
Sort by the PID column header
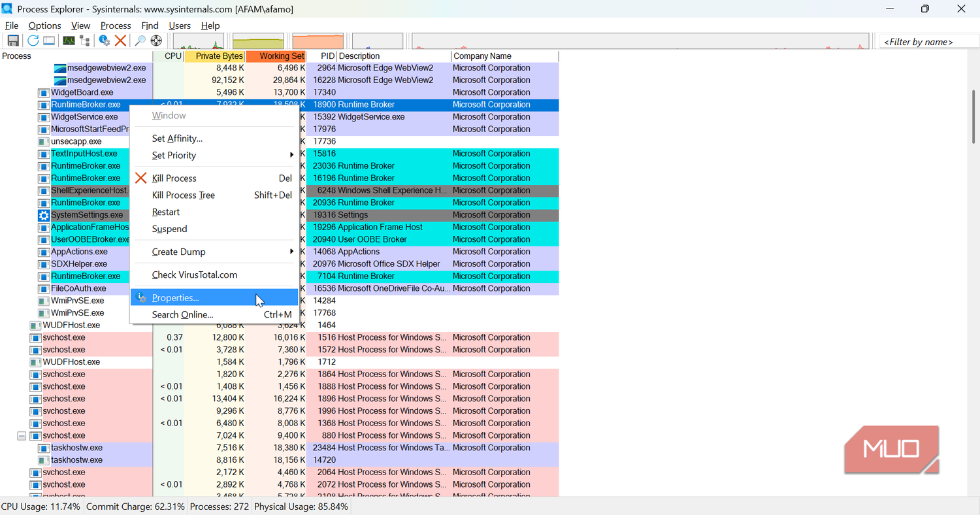(x=321, y=56)
